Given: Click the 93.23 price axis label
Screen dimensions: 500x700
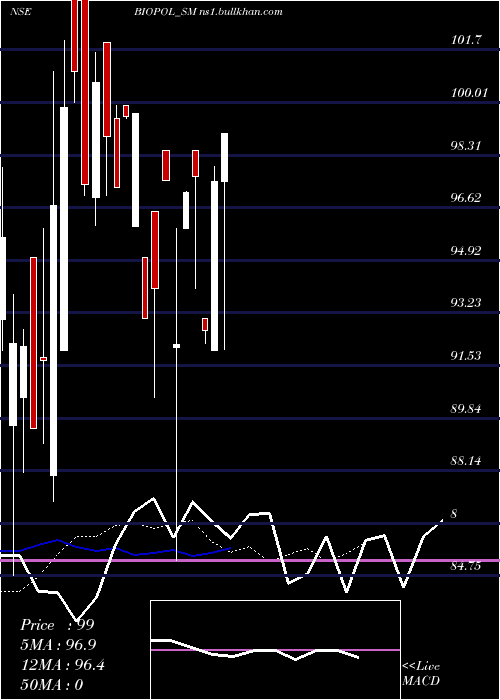Looking at the screenshot, I should [x=466, y=302].
